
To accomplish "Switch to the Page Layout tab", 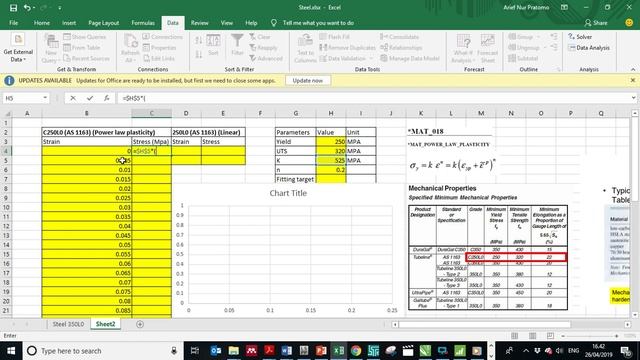I will (104, 23).
